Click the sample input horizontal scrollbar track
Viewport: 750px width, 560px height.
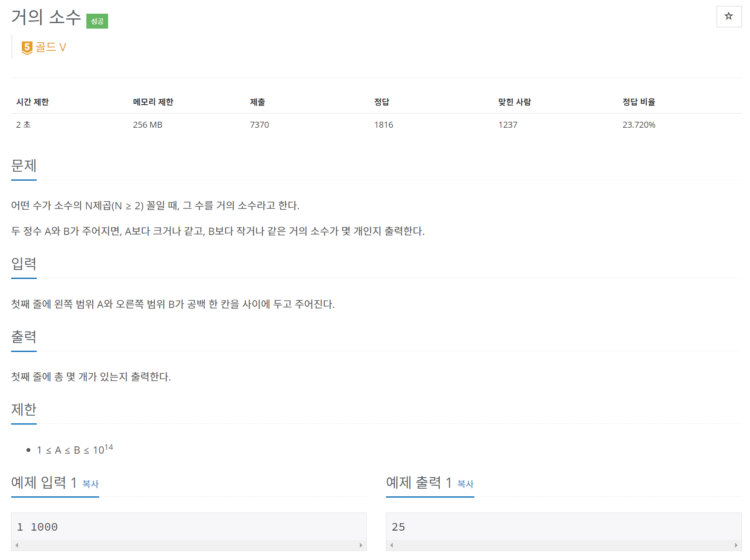[x=188, y=545]
